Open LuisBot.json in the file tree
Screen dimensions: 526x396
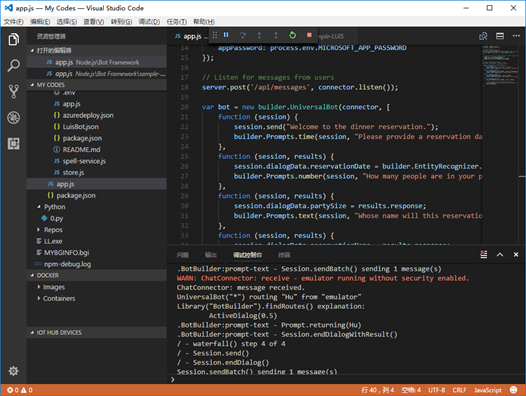click(97, 127)
